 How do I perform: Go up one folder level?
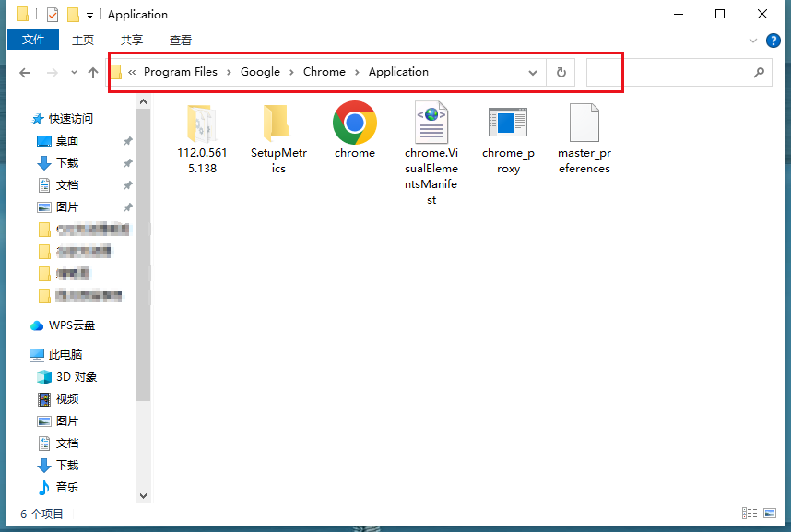tap(93, 73)
